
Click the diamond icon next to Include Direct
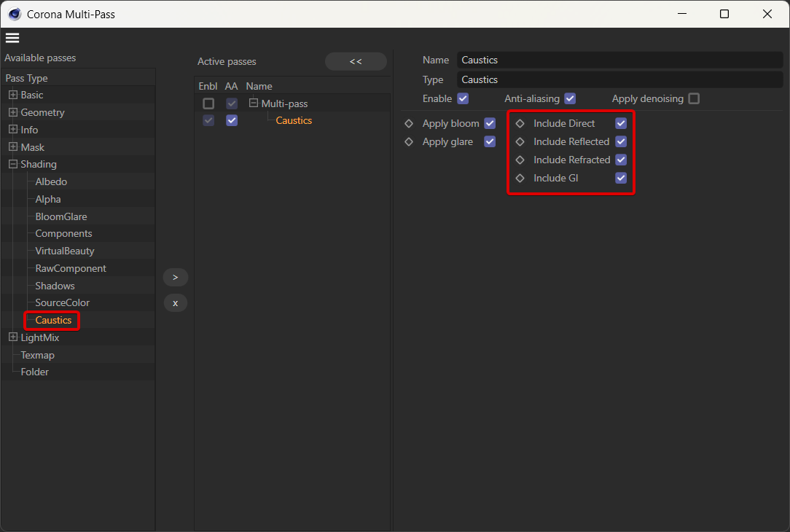[520, 124]
